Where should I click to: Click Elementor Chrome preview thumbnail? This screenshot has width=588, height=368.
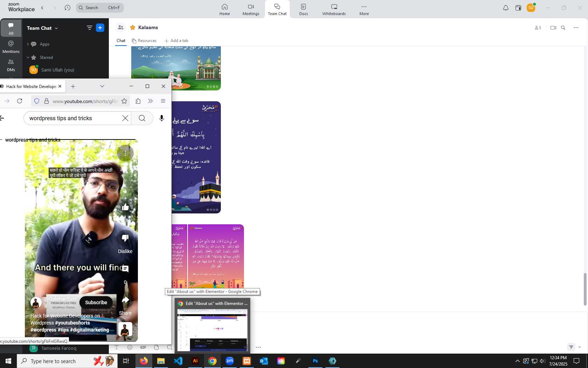(212, 330)
